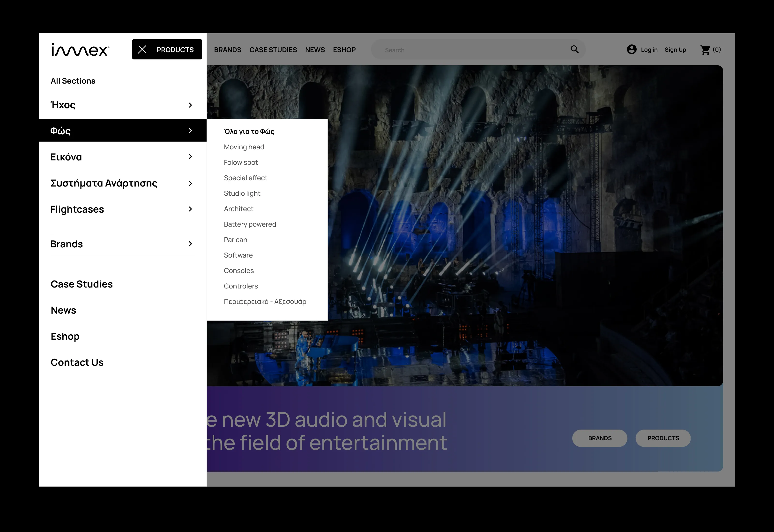Open the Studio light category
The height and width of the screenshot is (532, 774).
(x=242, y=193)
